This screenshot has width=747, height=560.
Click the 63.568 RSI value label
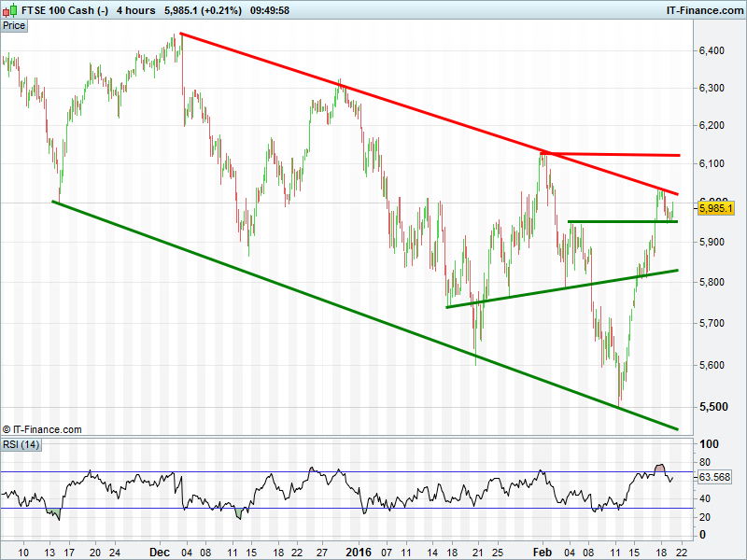[714, 477]
